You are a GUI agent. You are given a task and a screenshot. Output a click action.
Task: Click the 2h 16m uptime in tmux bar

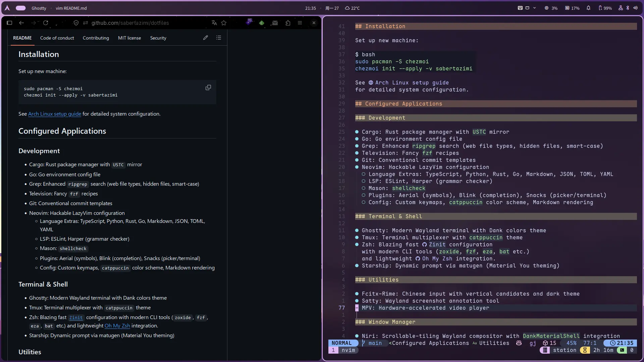coord(603,350)
